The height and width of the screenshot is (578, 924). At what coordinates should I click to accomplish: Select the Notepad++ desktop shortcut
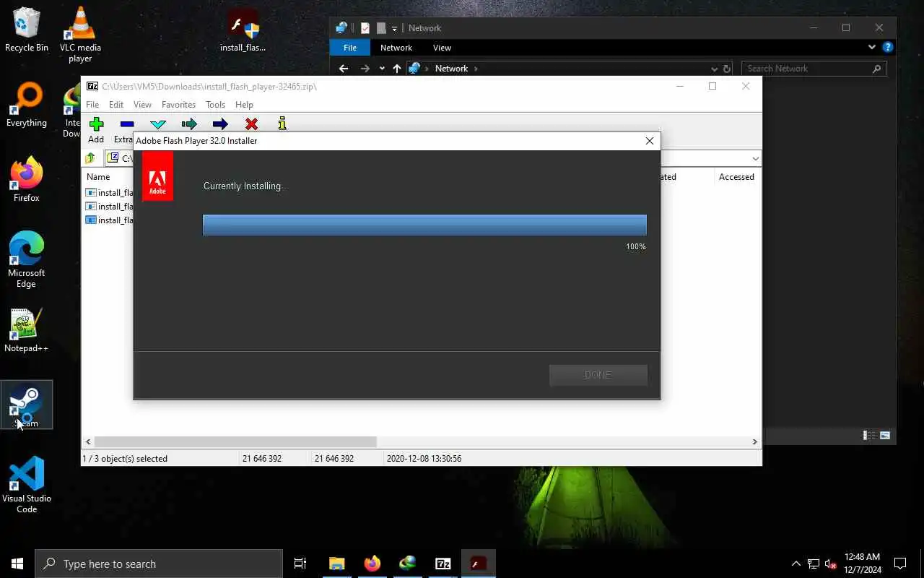[x=26, y=331]
